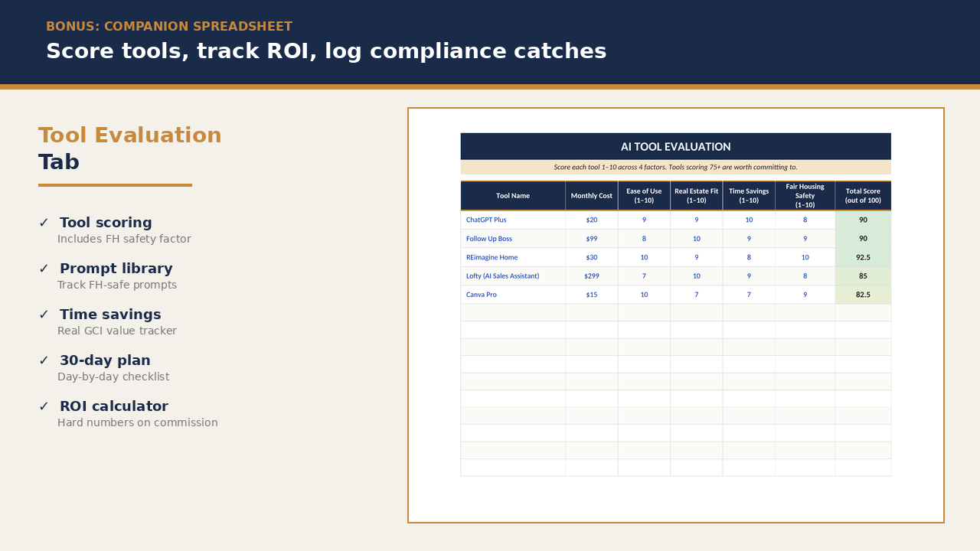Select the Time Savings column header
This screenshot has height=551, width=980.
point(749,196)
